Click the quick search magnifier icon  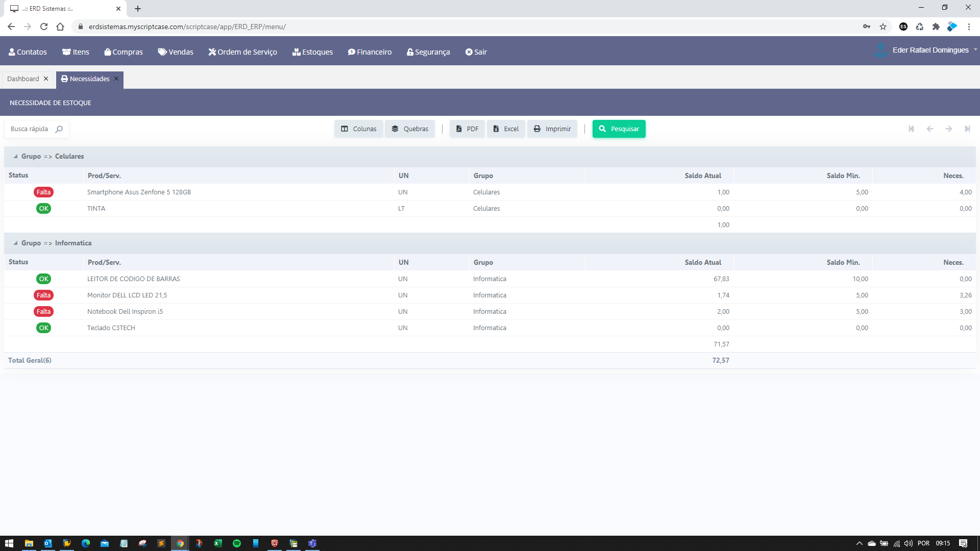click(59, 129)
